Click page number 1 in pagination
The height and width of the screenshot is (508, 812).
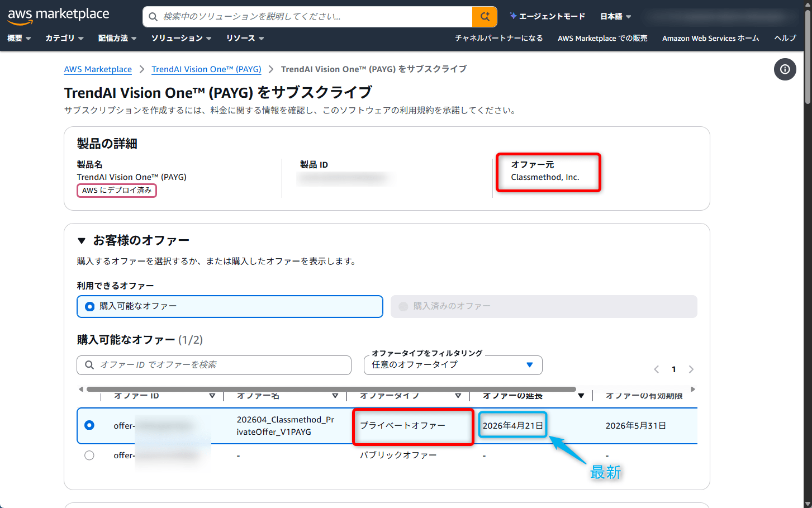(674, 369)
